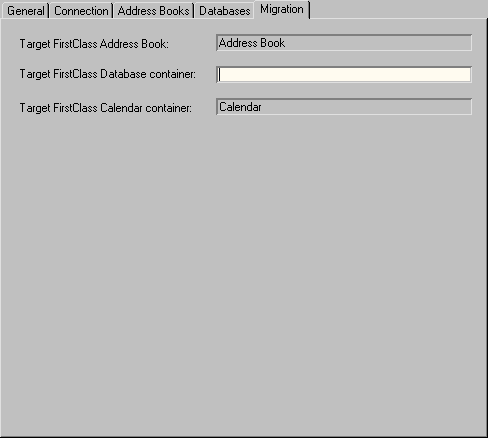The image size is (488, 438).
Task: Click empty tab strip area right of Migration
Action: 398,9
